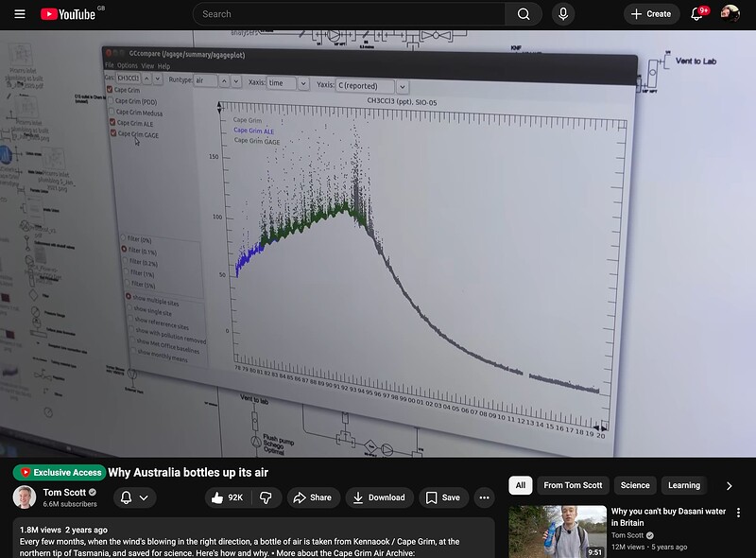Open the user account avatar menu
This screenshot has width=756, height=558.
coord(730,14)
